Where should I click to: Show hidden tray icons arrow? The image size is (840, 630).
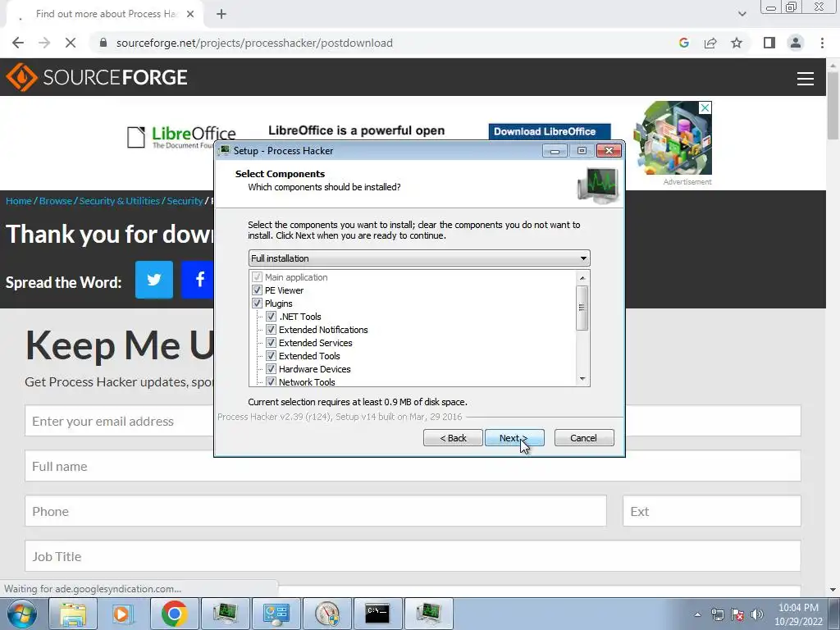697,614
